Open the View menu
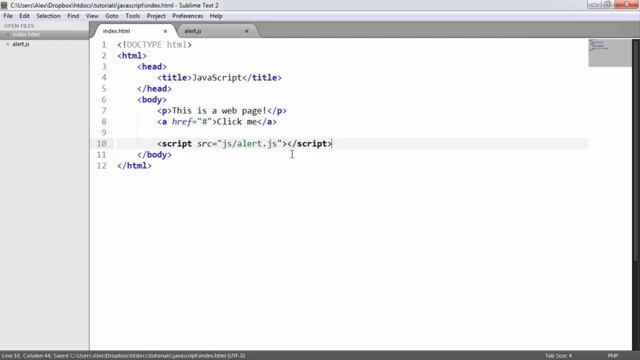This screenshot has height=360, width=640. (92, 16)
